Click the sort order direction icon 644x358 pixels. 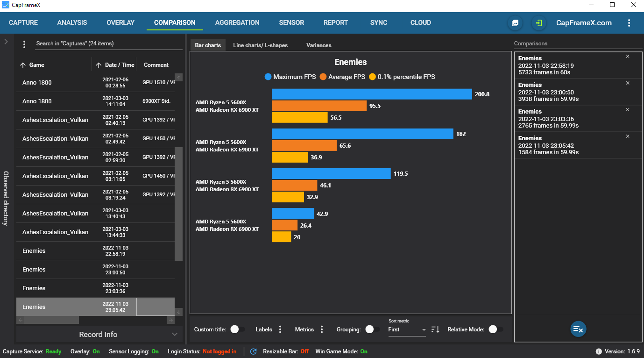435,329
